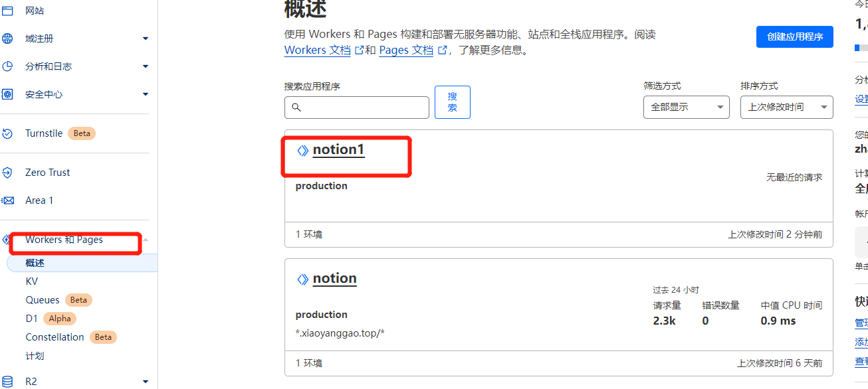Open the notion1 application
The width and height of the screenshot is (868, 389).
[x=339, y=150]
